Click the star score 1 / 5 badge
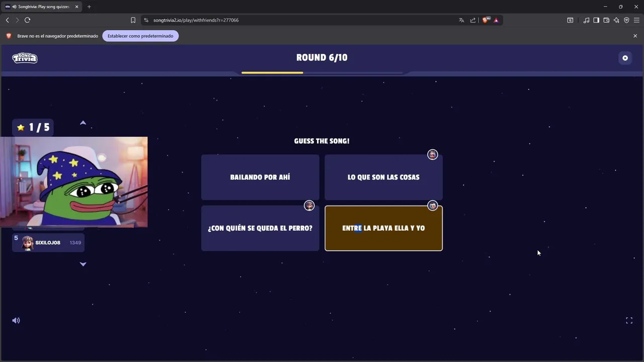This screenshot has height=362, width=644. coord(33,127)
